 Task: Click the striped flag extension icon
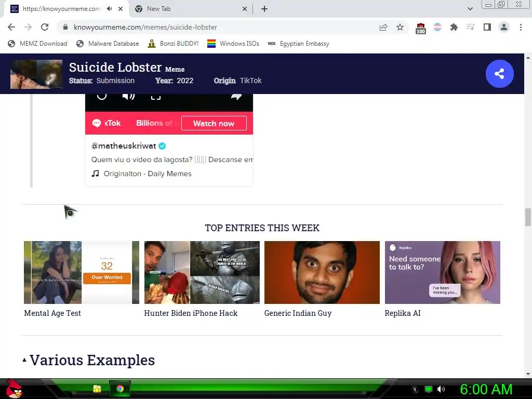(x=437, y=27)
